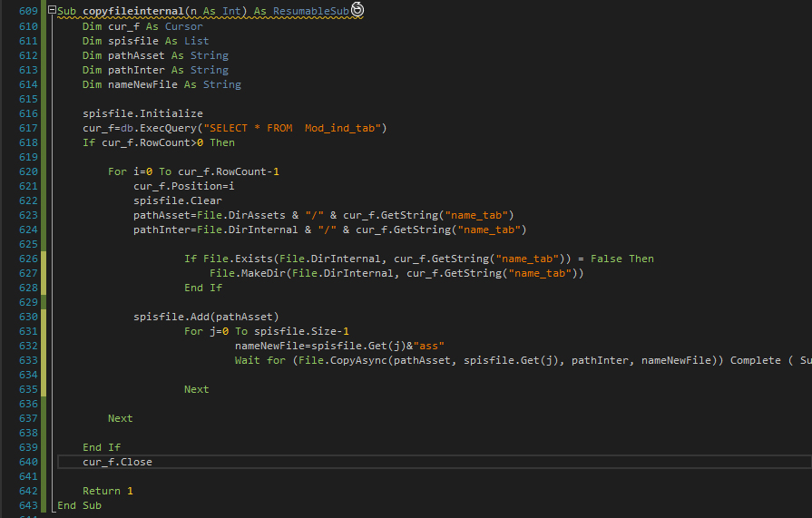Click the 'nameNewFile=spisfile.Get(j)&"ass"' line
The image size is (812, 518).
click(x=339, y=346)
